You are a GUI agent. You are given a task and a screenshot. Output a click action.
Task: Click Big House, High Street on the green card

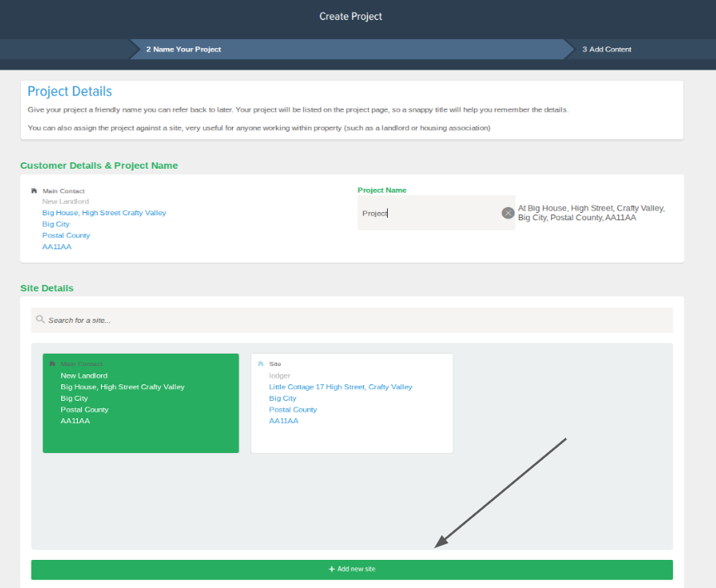[123, 387]
